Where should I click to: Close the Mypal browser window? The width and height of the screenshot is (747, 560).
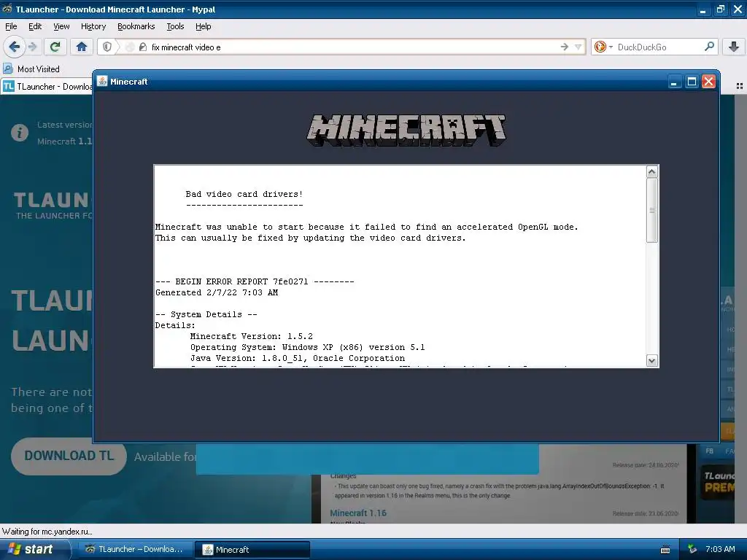[x=738, y=9]
